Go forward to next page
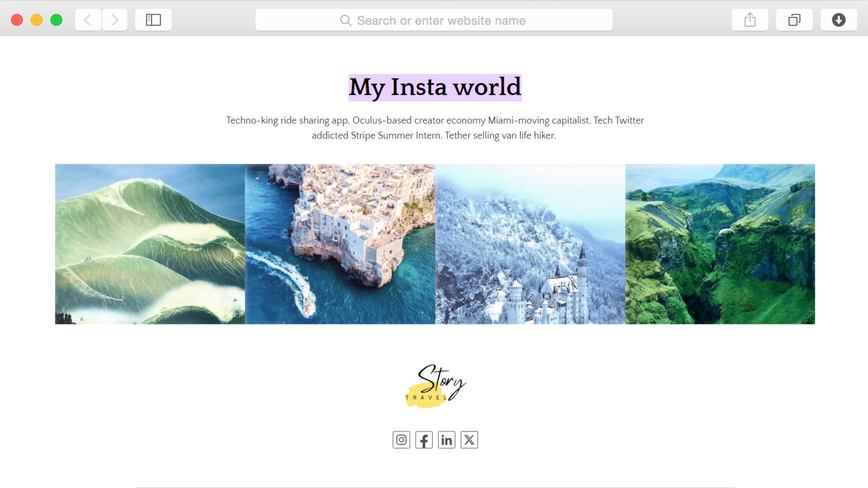 tap(115, 20)
